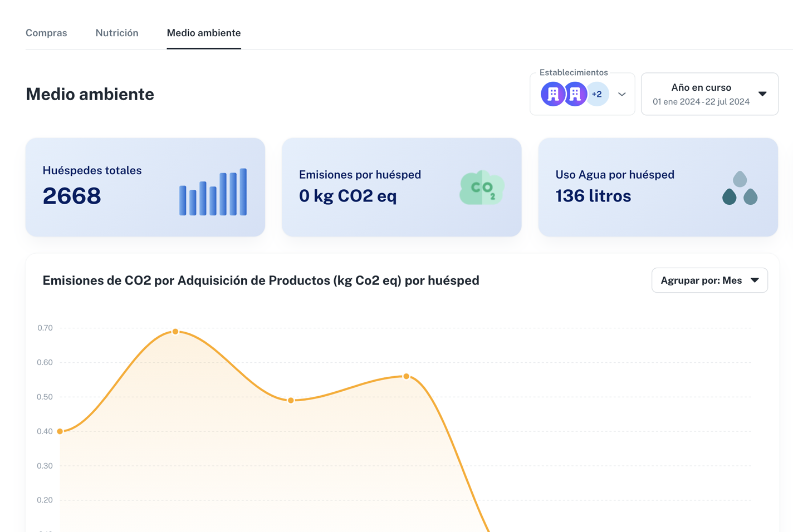Image resolution: width=793 pixels, height=532 pixels.
Task: Click the 01 ene 2024 - 22 jul 2024 date text
Action: tap(701, 102)
